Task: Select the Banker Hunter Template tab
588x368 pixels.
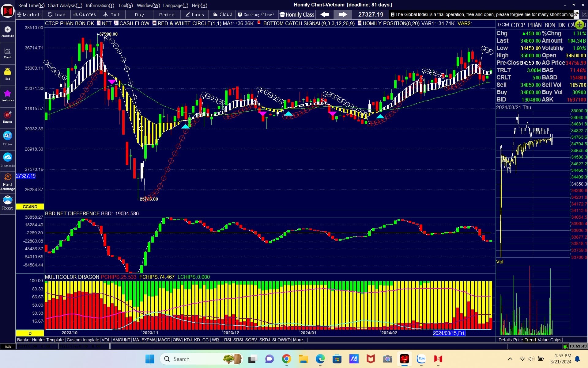Action: click(x=40, y=340)
